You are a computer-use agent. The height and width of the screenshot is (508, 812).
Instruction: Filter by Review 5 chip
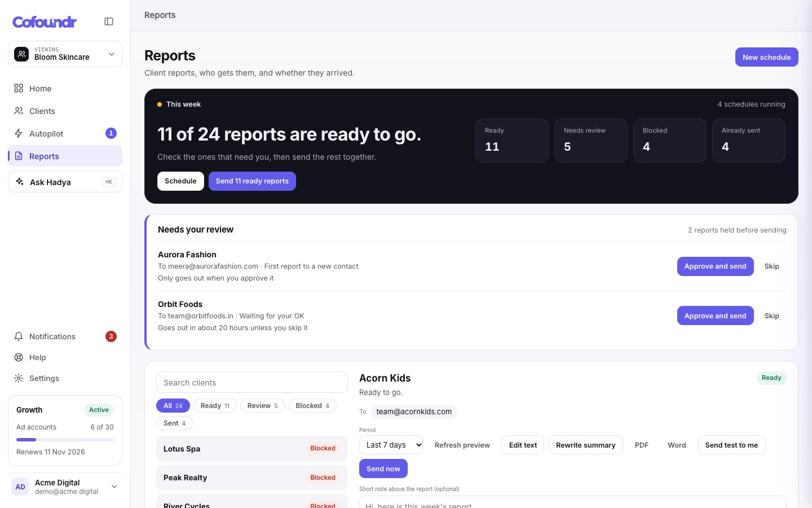(263, 406)
